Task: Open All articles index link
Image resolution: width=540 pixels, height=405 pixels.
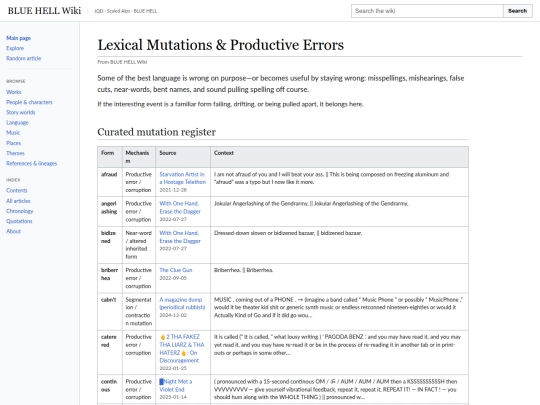Action: click(18, 201)
